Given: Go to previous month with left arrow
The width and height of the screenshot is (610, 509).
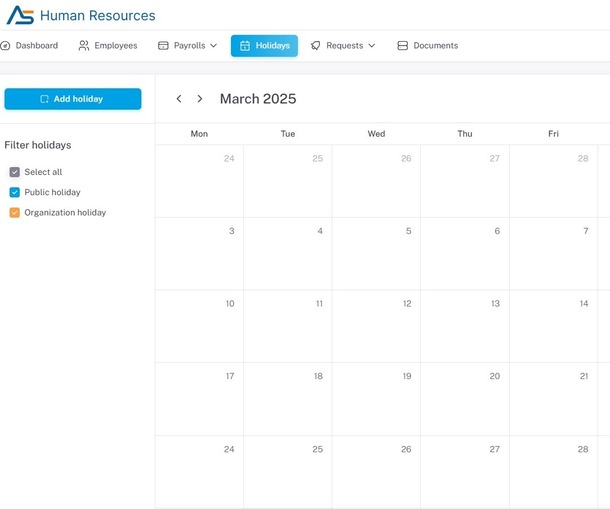Looking at the screenshot, I should (179, 99).
